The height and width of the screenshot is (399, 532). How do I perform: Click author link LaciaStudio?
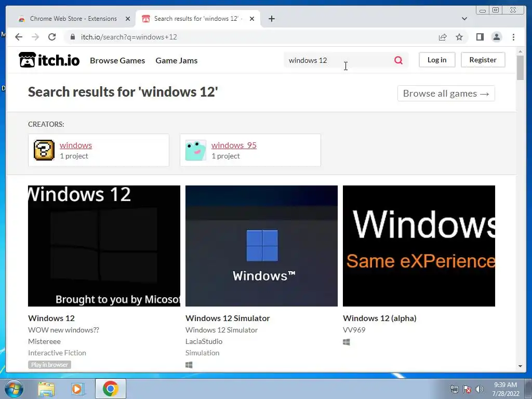[x=204, y=341]
